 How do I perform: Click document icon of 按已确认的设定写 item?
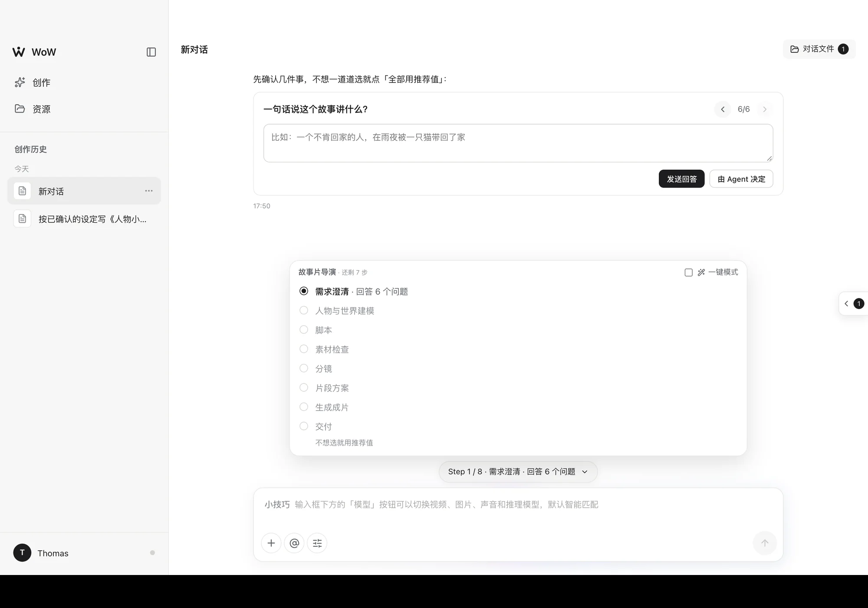coord(22,218)
